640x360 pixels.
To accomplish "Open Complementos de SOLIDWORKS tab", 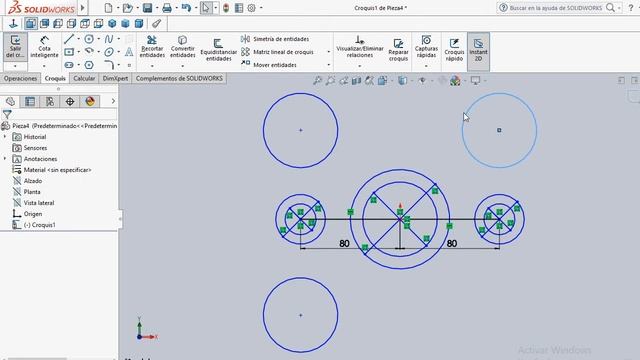I will (x=179, y=78).
